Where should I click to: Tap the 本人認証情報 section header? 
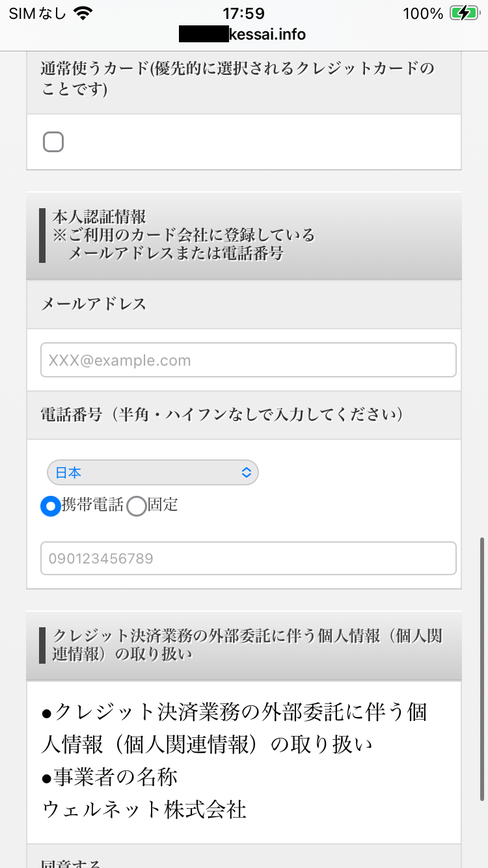tap(244, 236)
